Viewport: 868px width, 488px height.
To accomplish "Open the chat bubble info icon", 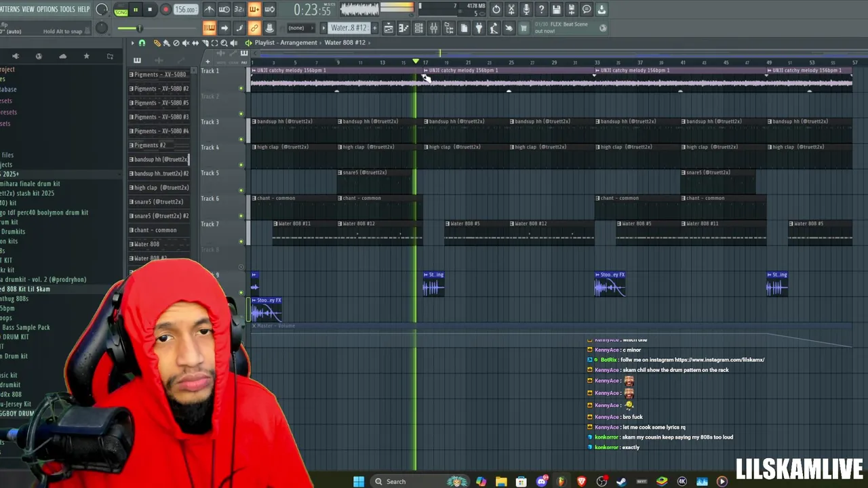I will pyautogui.click(x=587, y=9).
